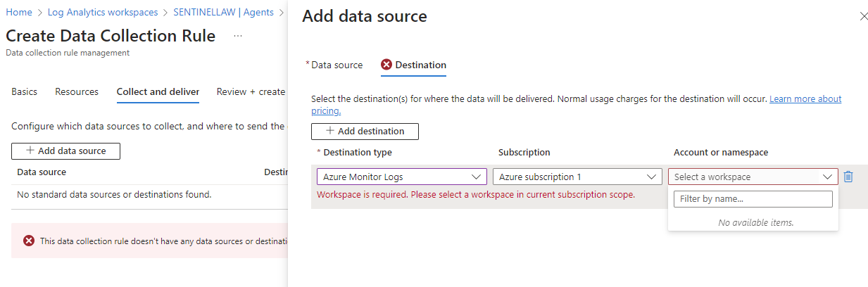The height and width of the screenshot is (287, 868).
Task: Click the red error icon beside Destination
Action: (386, 65)
